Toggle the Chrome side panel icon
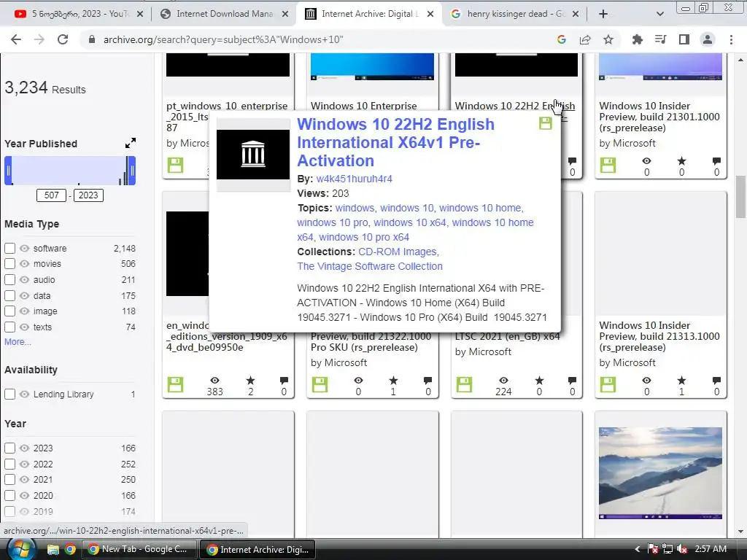 pos(684,39)
